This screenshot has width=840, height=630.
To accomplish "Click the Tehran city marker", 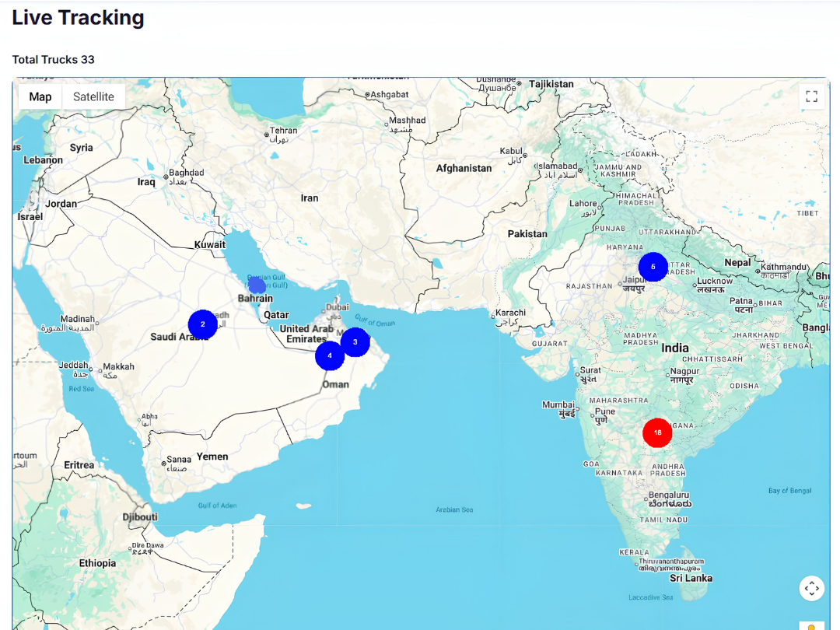I will 267,135.
